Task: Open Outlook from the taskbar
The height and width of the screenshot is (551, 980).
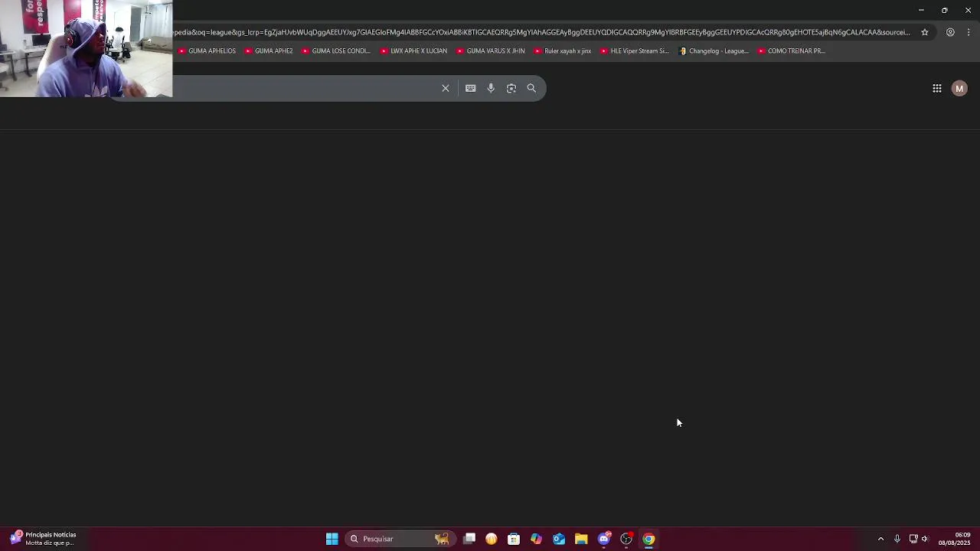Action: 559,539
